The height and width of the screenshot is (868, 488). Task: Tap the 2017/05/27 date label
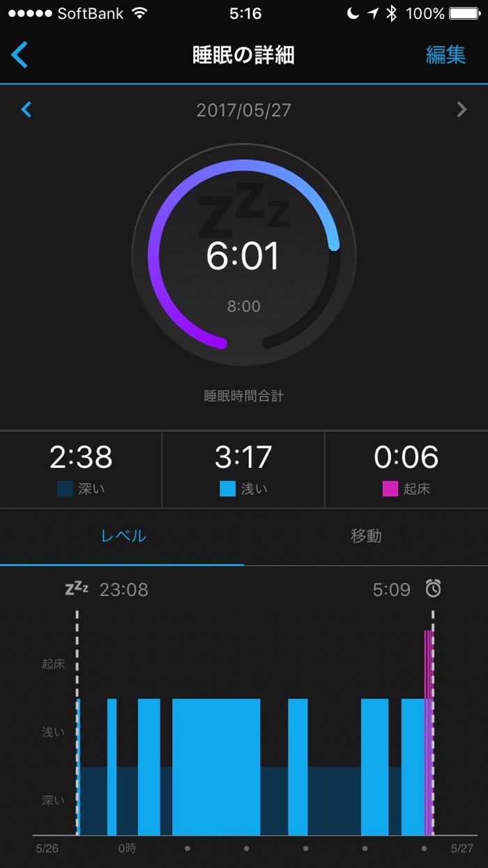[243, 110]
